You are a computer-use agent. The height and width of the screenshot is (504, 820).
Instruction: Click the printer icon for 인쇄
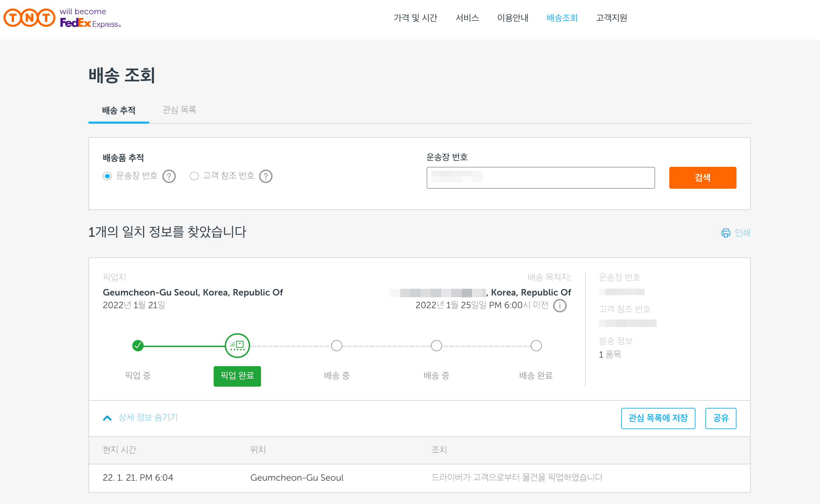726,233
